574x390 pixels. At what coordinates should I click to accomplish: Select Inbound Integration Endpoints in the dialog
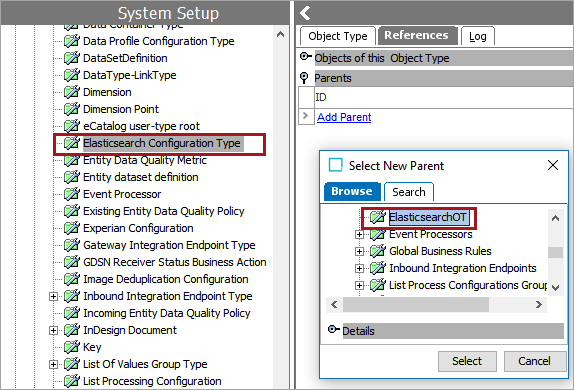[x=463, y=268]
